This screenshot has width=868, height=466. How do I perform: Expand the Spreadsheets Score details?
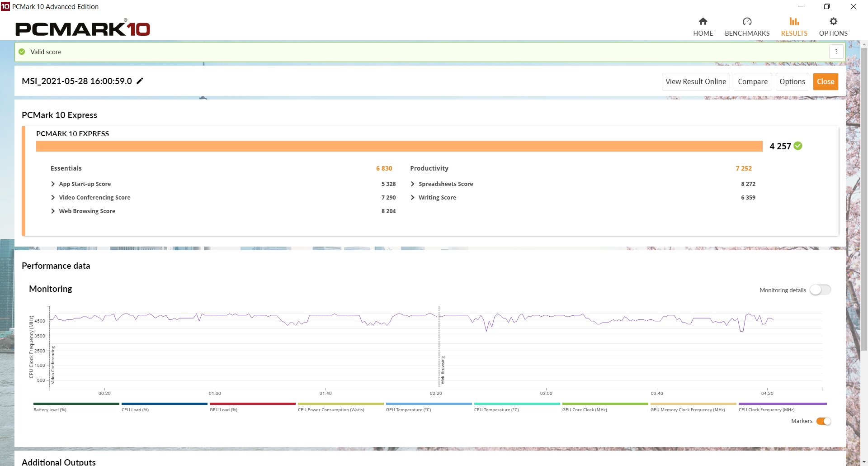coord(412,184)
